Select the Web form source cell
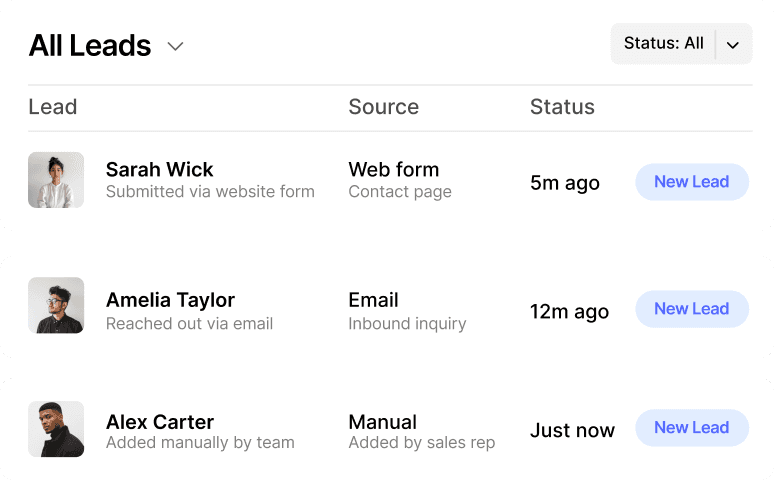Screen dimensions: 774x481 [394, 170]
